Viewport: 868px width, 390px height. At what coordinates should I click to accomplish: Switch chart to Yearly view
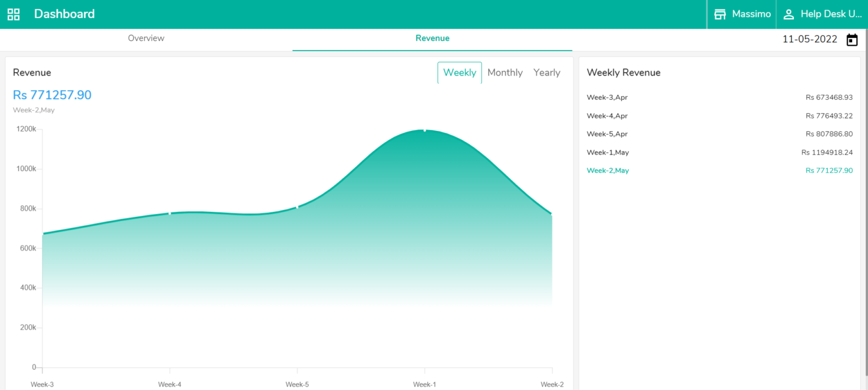pyautogui.click(x=547, y=72)
